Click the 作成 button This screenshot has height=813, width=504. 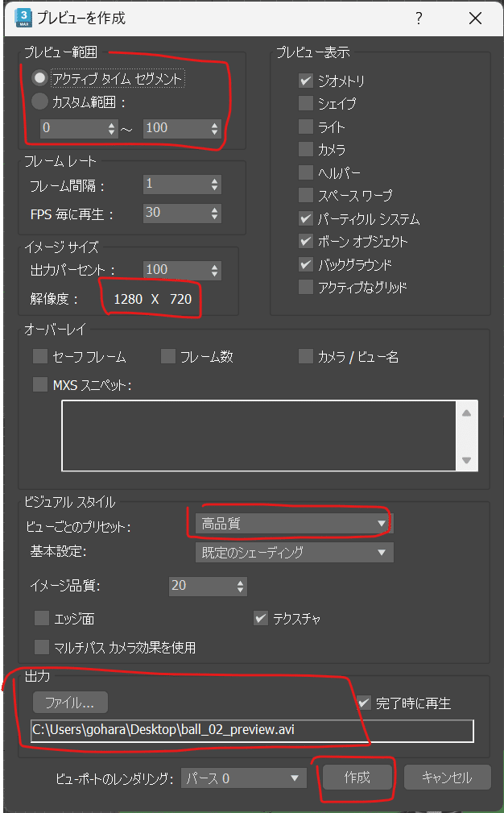pyautogui.click(x=357, y=778)
